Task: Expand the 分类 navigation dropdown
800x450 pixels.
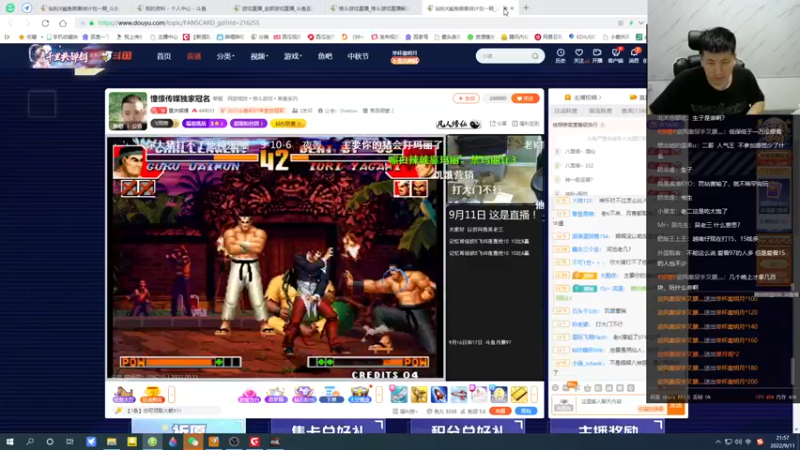Action: point(225,56)
